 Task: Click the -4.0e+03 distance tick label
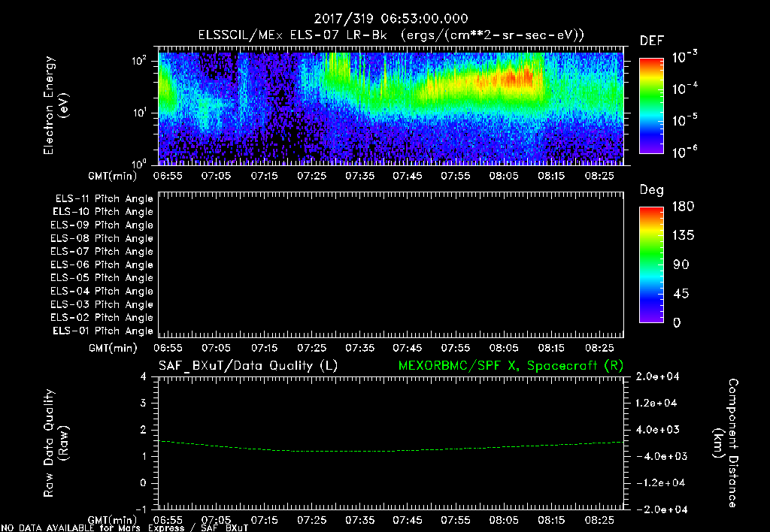tap(662, 456)
